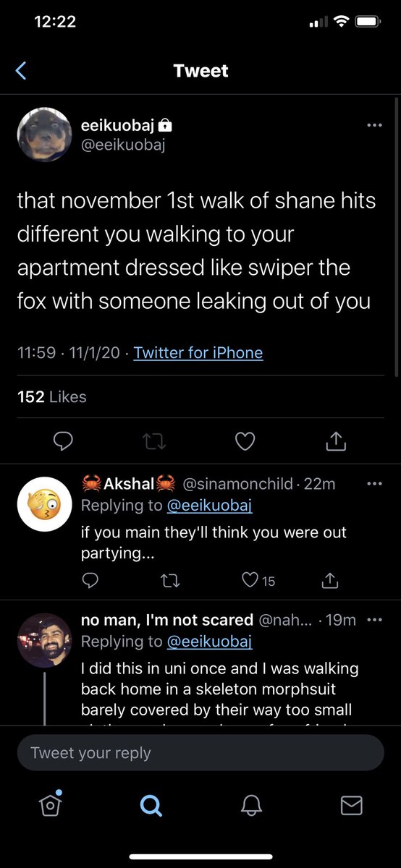The image size is (401, 868).
Task: Go back using the top-left arrow
Action: 21,70
